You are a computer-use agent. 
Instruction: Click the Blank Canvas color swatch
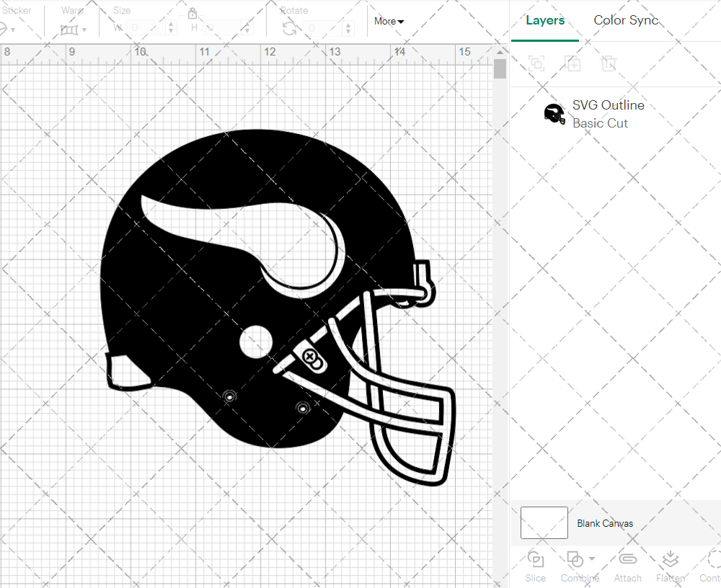(544, 523)
